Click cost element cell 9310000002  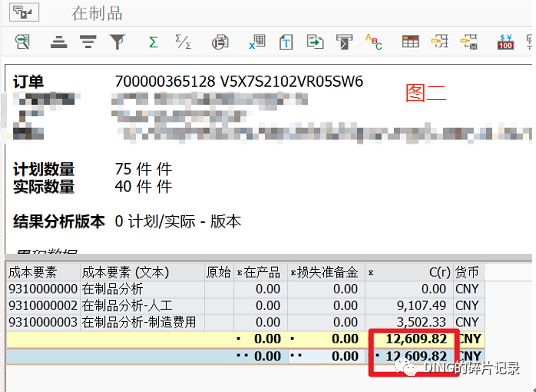(43, 306)
